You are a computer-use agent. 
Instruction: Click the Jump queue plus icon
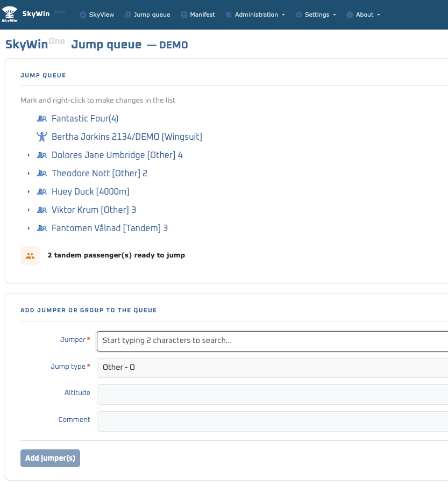(x=127, y=15)
